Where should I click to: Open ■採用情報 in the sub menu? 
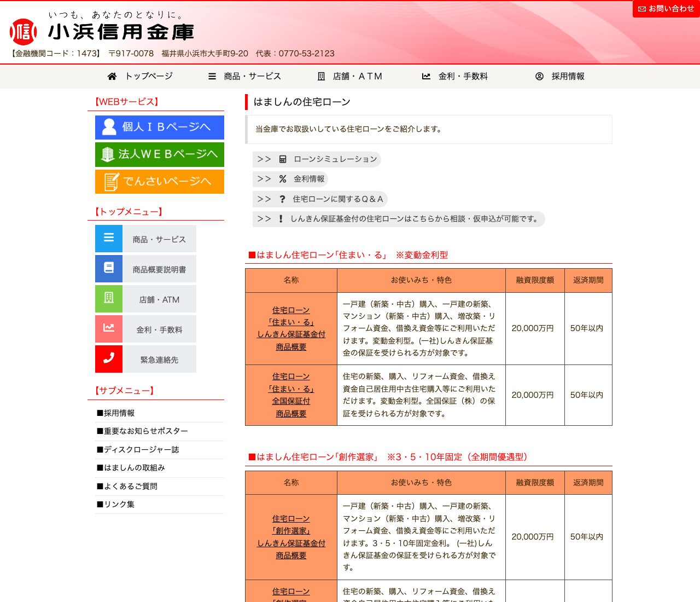115,413
